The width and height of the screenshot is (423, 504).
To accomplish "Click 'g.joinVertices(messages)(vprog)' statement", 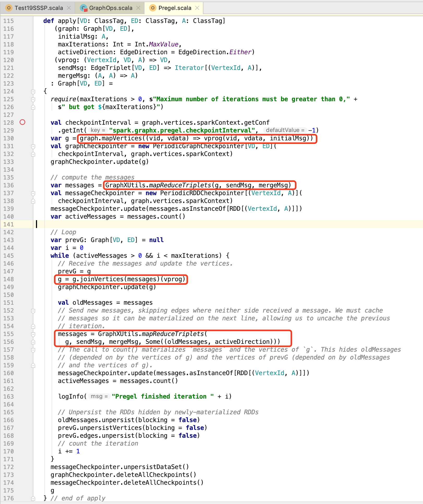I will point(122,279).
